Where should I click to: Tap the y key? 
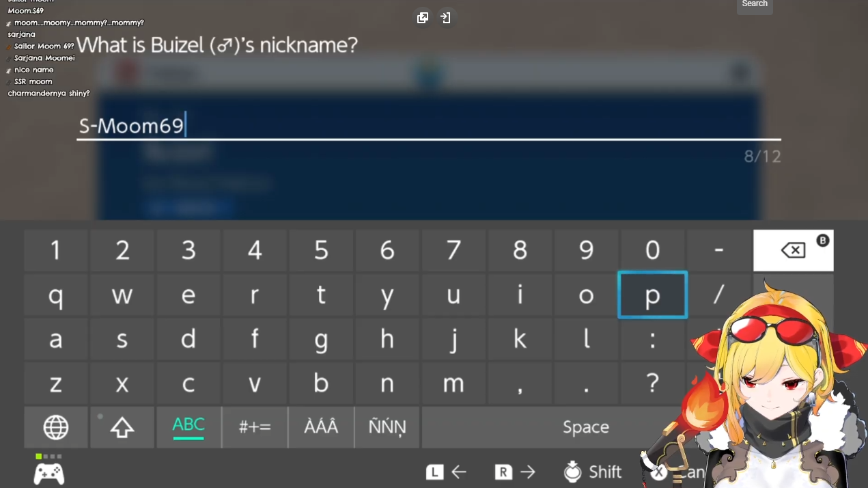click(x=387, y=295)
